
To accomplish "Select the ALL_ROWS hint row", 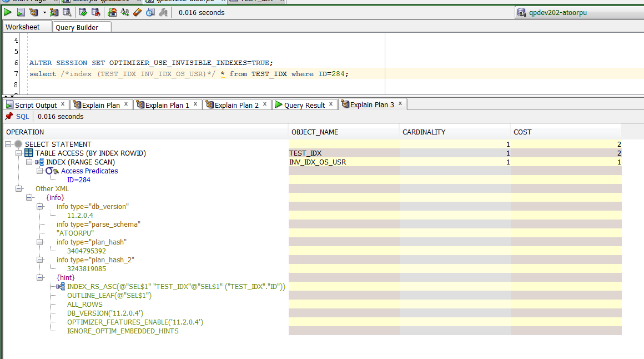I will (x=84, y=305).
